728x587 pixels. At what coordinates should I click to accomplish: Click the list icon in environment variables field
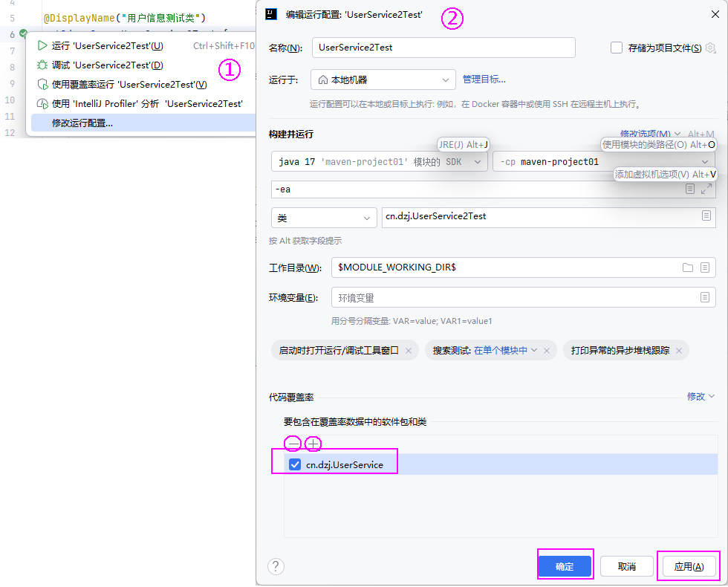click(705, 297)
